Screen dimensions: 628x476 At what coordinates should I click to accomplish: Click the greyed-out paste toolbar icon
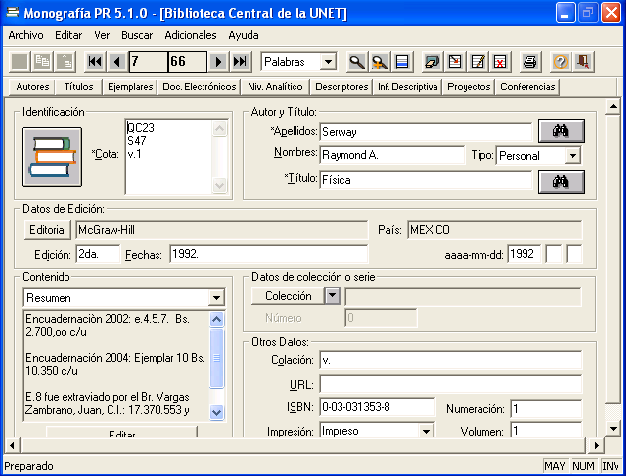click(65, 62)
